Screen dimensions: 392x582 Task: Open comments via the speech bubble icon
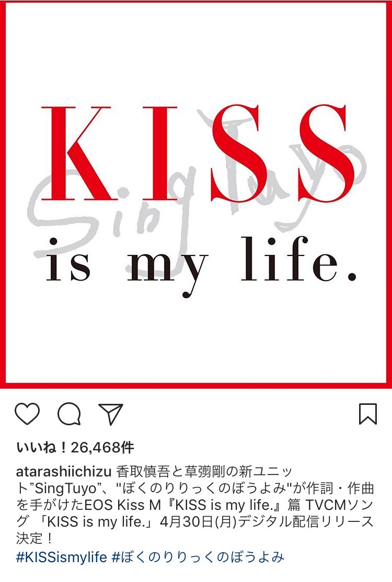[69, 413]
